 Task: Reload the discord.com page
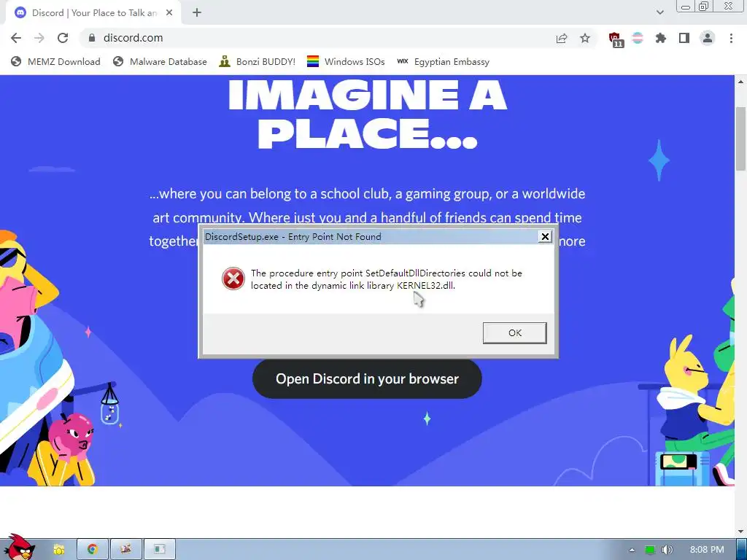63,38
